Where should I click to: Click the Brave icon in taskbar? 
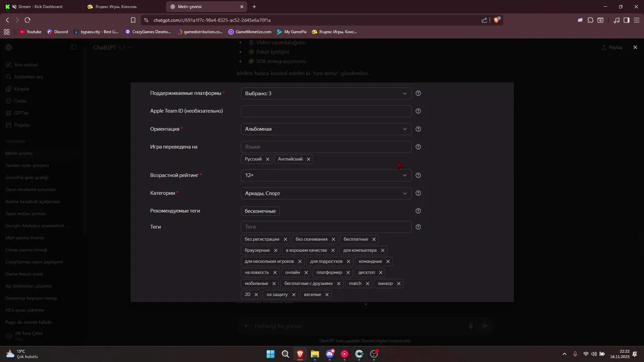[x=300, y=354]
